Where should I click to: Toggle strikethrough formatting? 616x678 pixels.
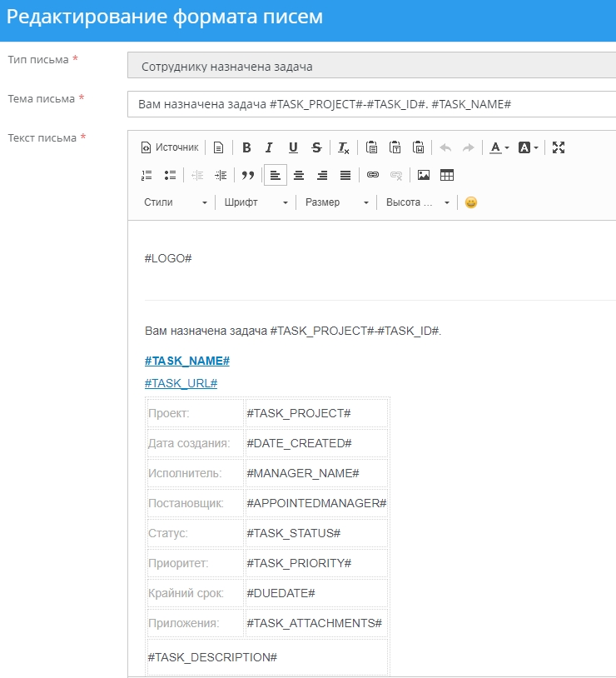coord(316,147)
